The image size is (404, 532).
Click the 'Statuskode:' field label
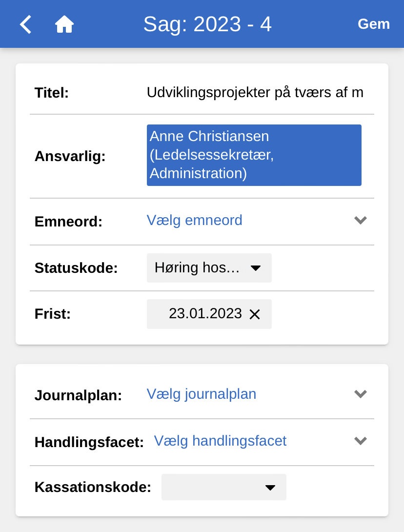[76, 268]
